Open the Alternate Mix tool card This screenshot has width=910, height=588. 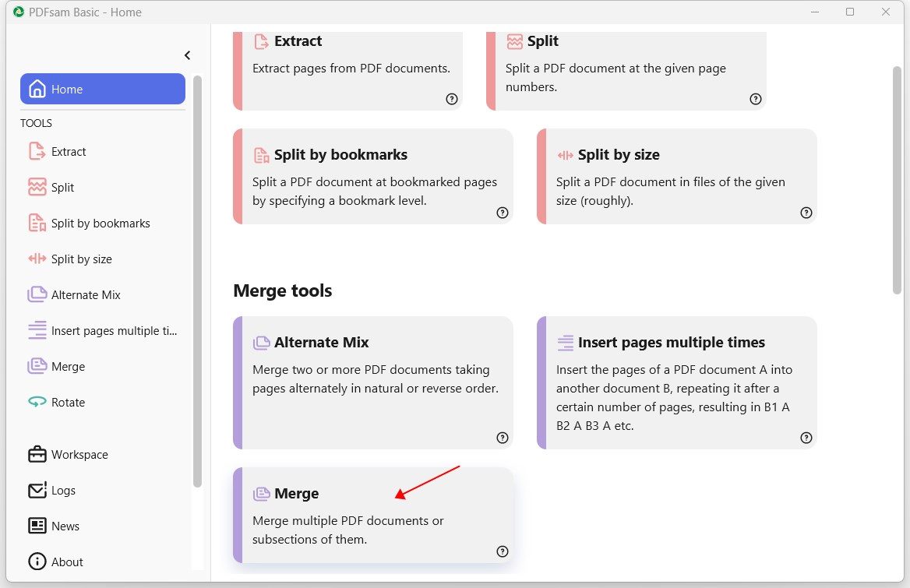coord(373,382)
